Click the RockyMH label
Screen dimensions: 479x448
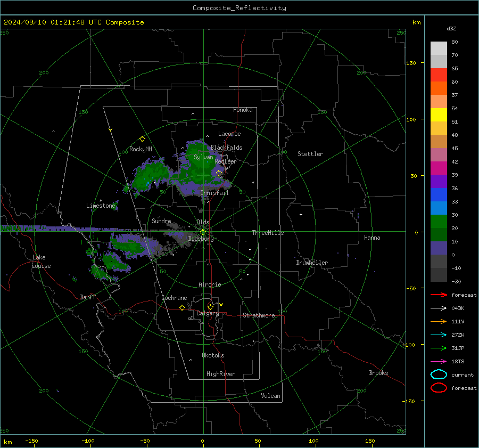point(141,149)
